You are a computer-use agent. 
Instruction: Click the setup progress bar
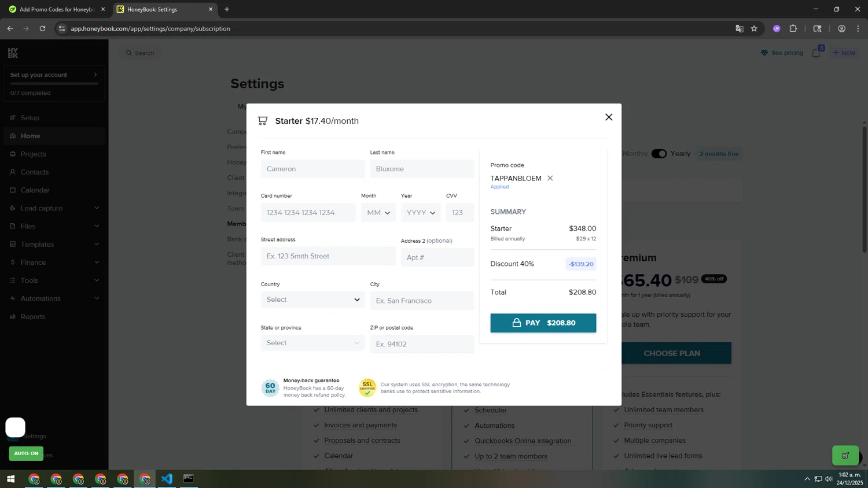pos(54,84)
